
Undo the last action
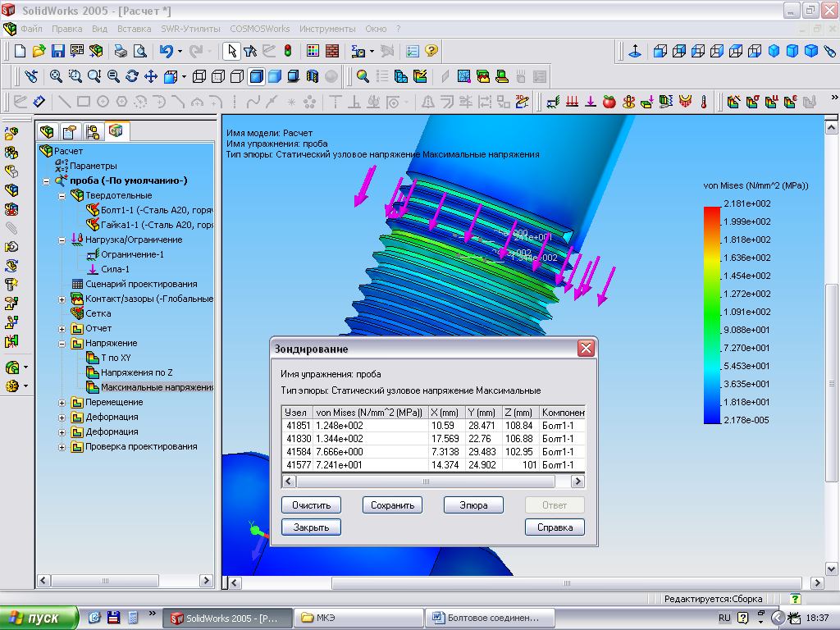click(x=166, y=51)
